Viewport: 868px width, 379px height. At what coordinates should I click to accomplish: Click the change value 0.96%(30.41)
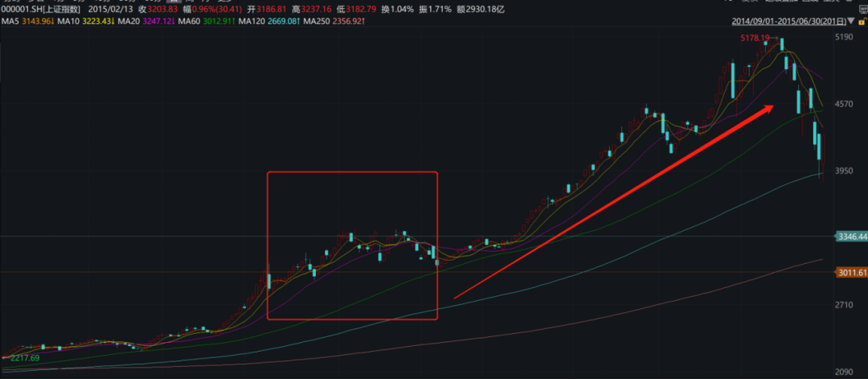click(216, 10)
